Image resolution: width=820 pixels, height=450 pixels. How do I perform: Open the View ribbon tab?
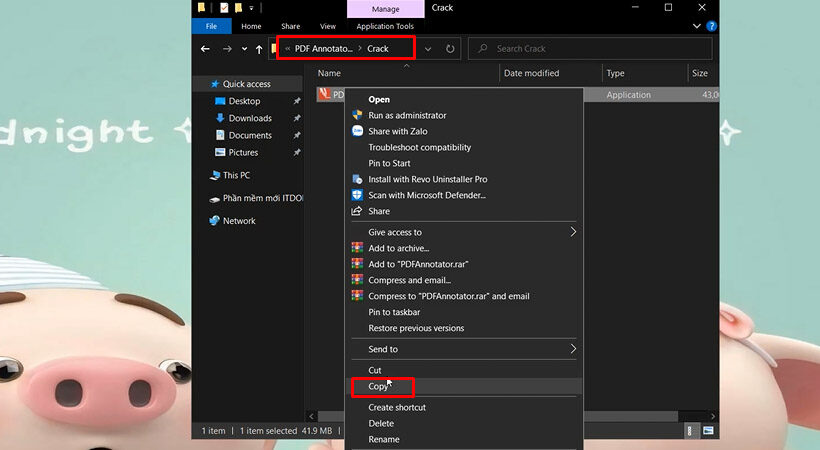click(327, 26)
